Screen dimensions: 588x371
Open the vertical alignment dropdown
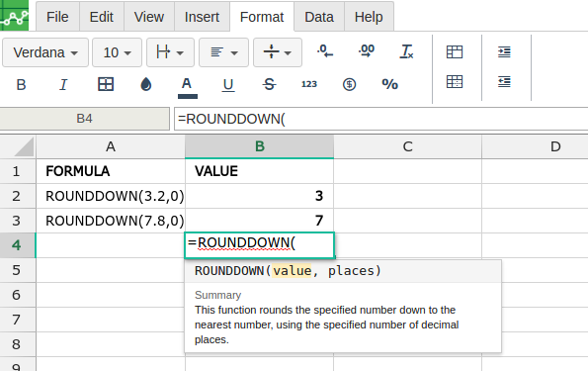(278, 52)
